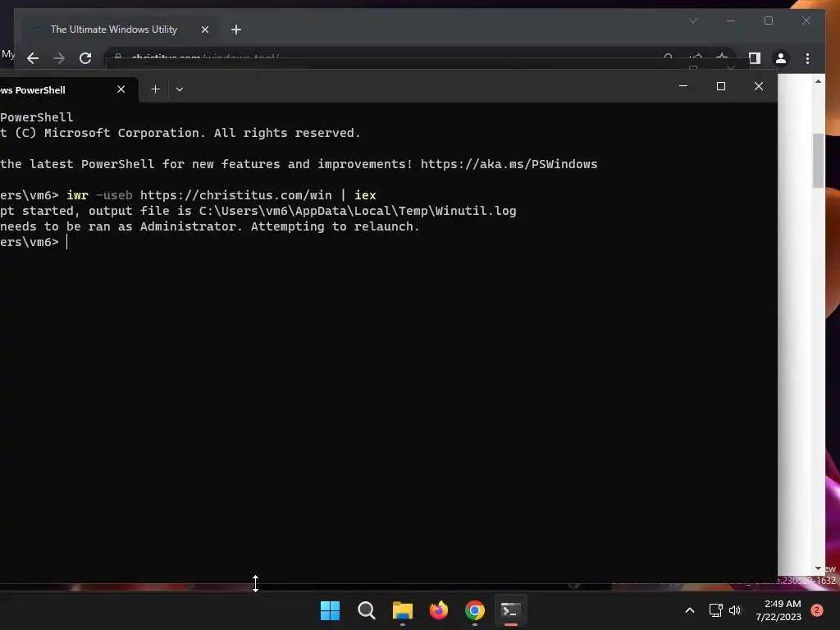Open Chrome three-dot menu
This screenshot has width=840, height=630.
(x=807, y=58)
